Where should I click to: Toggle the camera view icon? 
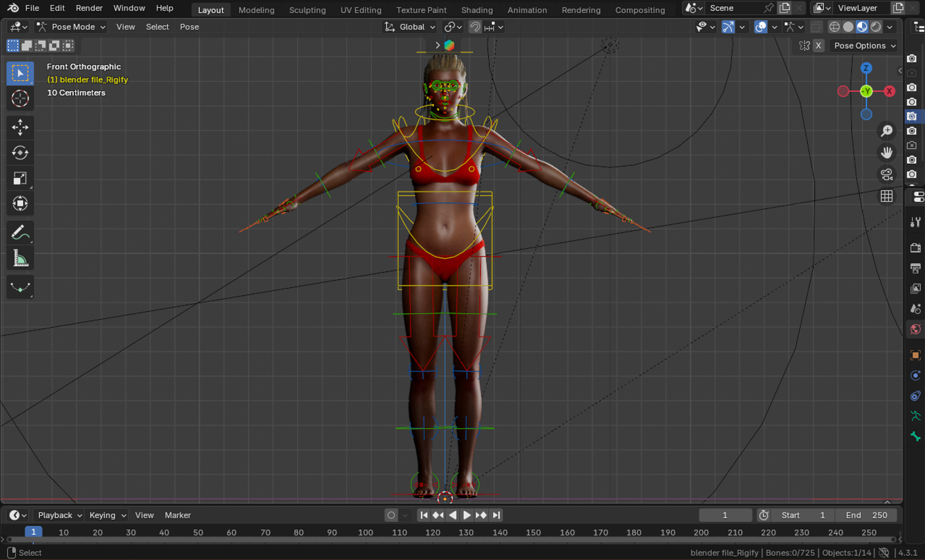887,175
